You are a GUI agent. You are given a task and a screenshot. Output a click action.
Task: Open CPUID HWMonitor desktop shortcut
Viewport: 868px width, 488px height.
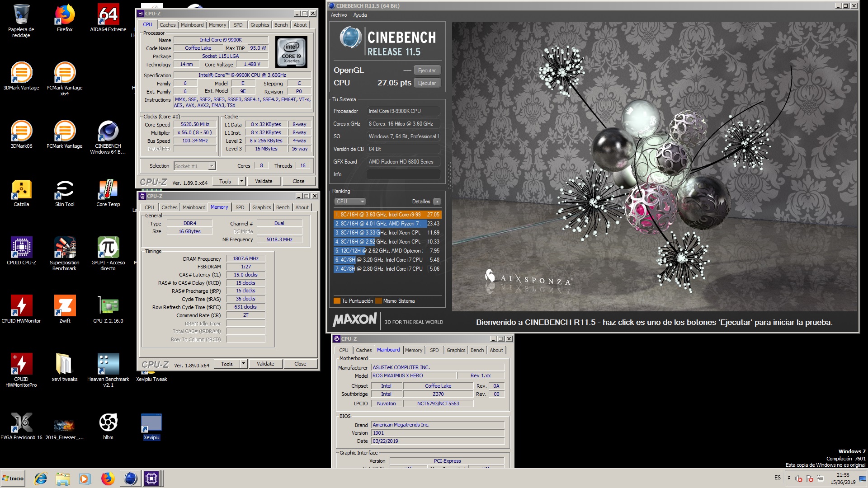coord(21,309)
